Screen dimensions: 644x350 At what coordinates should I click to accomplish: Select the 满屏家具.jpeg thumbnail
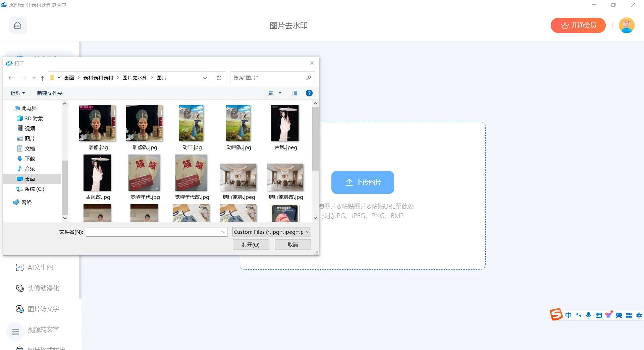coord(238,177)
